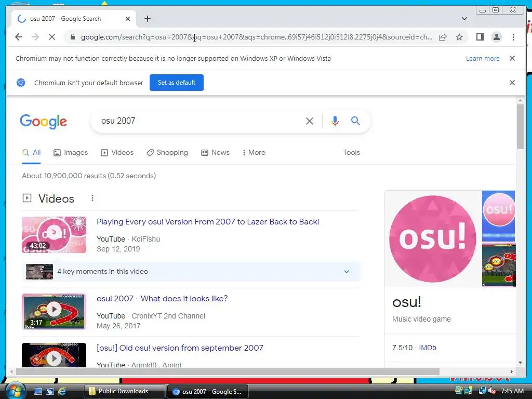The height and width of the screenshot is (399, 532).
Task: Switch to News results
Action: click(215, 153)
